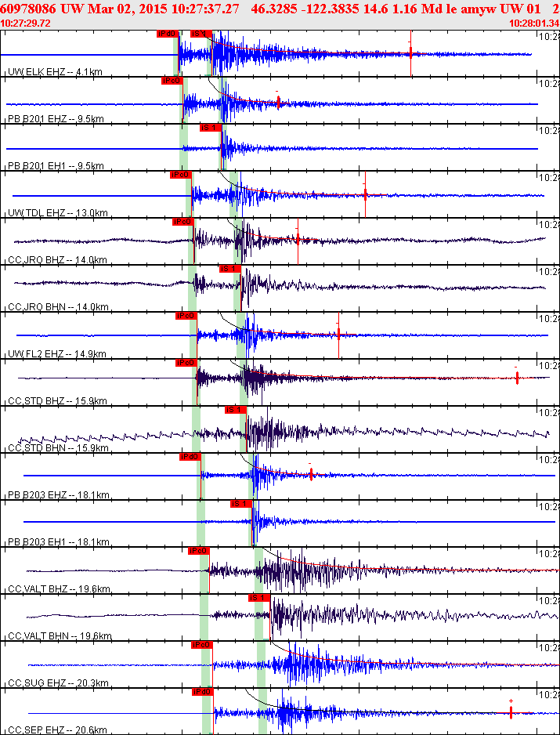The height and width of the screenshot is (735, 560).
Task: Click the red coda end marker on CC JRO BHZ
Action: [x=298, y=241]
